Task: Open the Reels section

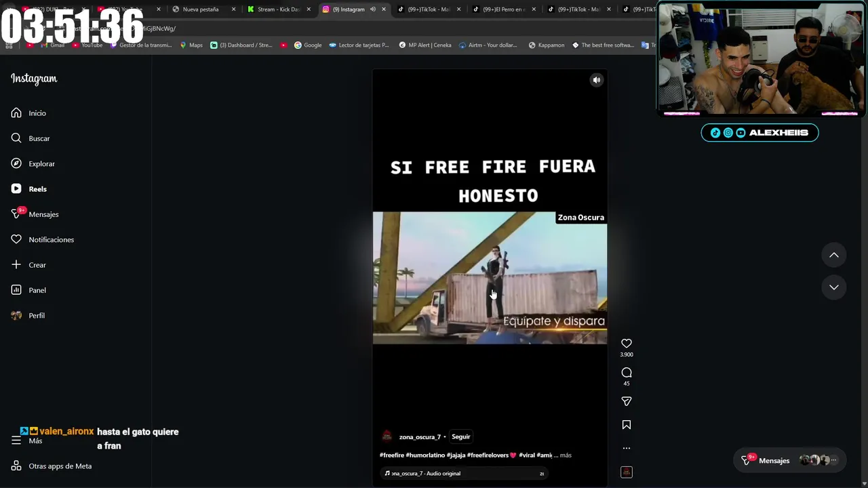Action: pos(28,189)
